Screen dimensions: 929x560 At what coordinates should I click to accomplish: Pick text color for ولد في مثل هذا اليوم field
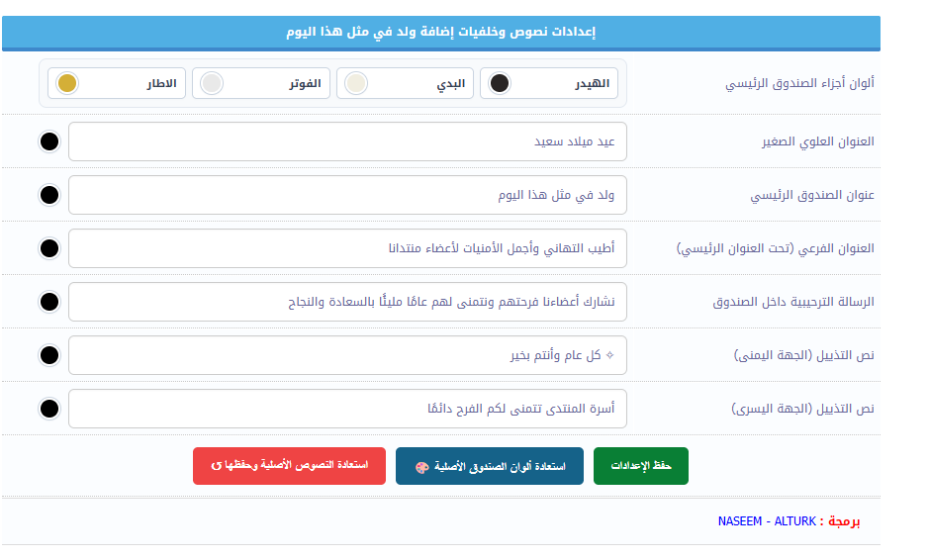pos(49,195)
